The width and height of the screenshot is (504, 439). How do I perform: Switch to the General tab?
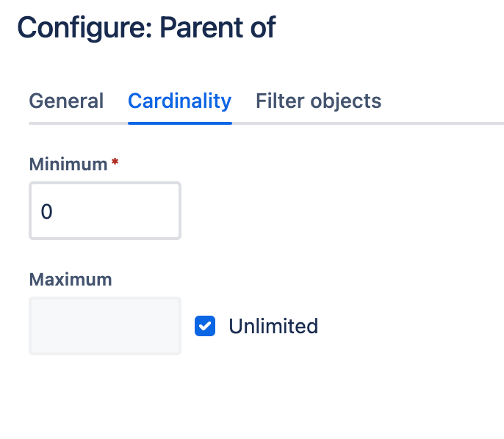(66, 101)
